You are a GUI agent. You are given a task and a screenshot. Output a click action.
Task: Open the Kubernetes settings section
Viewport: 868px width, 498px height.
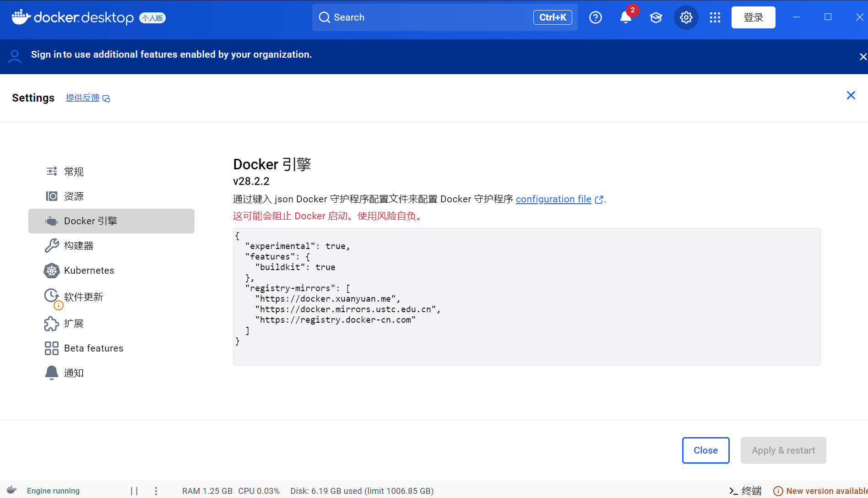[111, 271]
